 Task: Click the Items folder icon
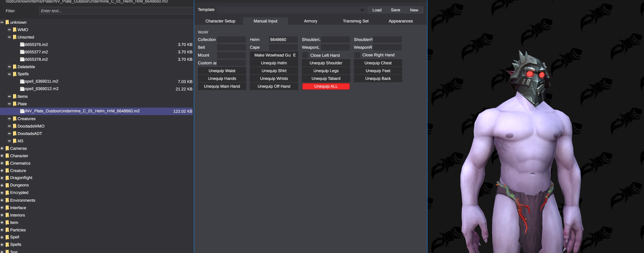click(x=15, y=97)
